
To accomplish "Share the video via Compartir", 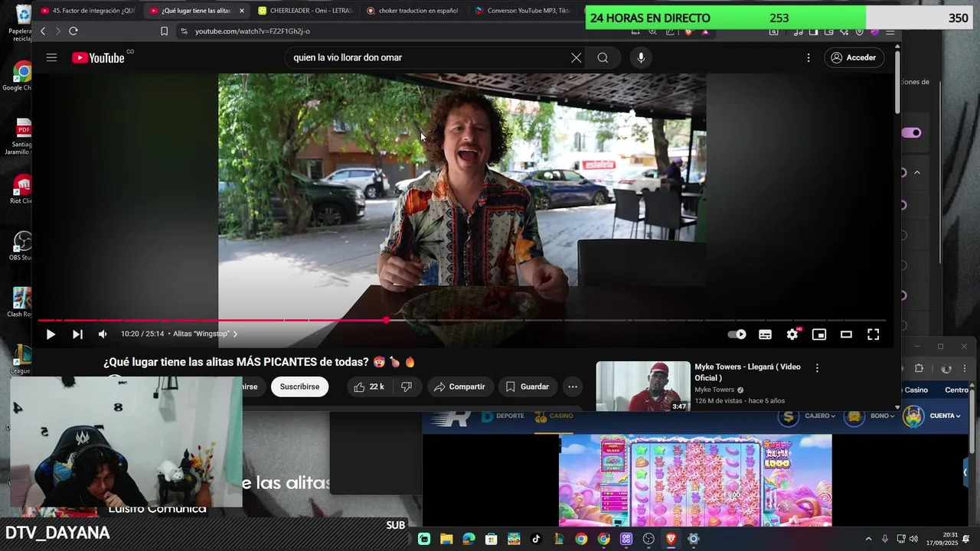I will coord(459,386).
